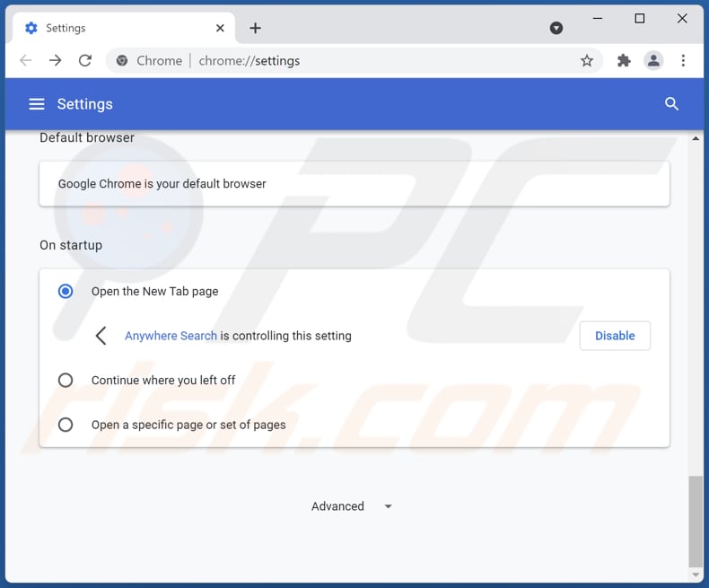Click the tab search dropdown circle icon

click(556, 28)
